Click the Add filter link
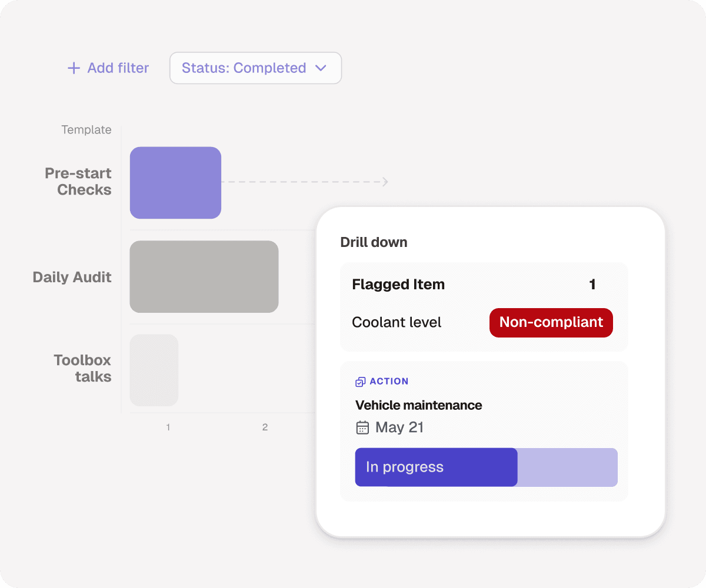Viewport: 706px width, 588px height. 108,68
